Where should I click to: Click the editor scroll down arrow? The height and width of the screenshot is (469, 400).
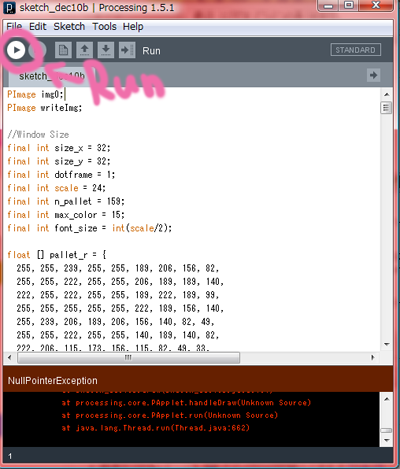click(x=387, y=344)
